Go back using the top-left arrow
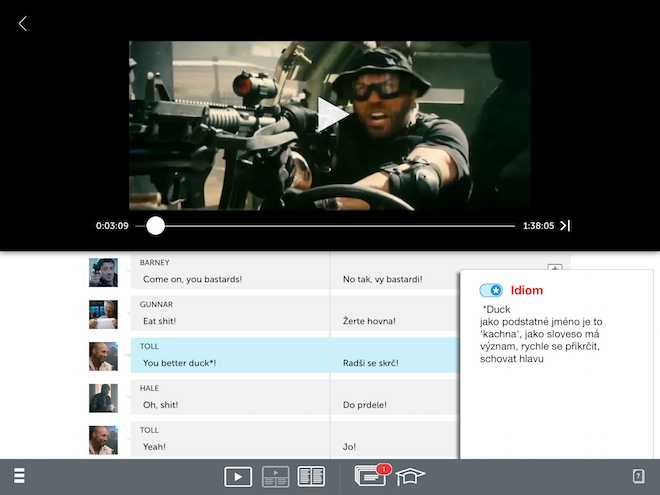This screenshot has width=660, height=495. 23,24
